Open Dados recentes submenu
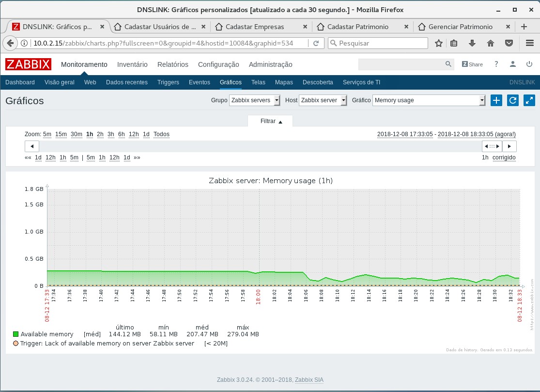Image resolution: width=540 pixels, height=392 pixels. coord(127,82)
